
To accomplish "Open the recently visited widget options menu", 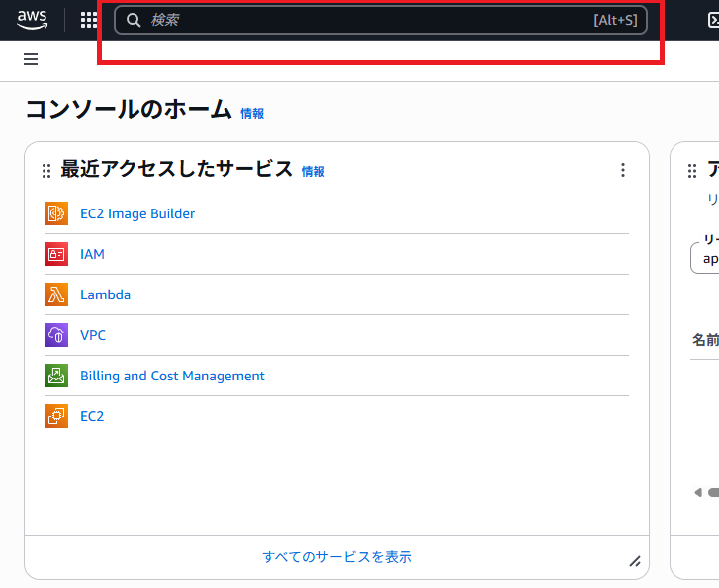I will [623, 170].
